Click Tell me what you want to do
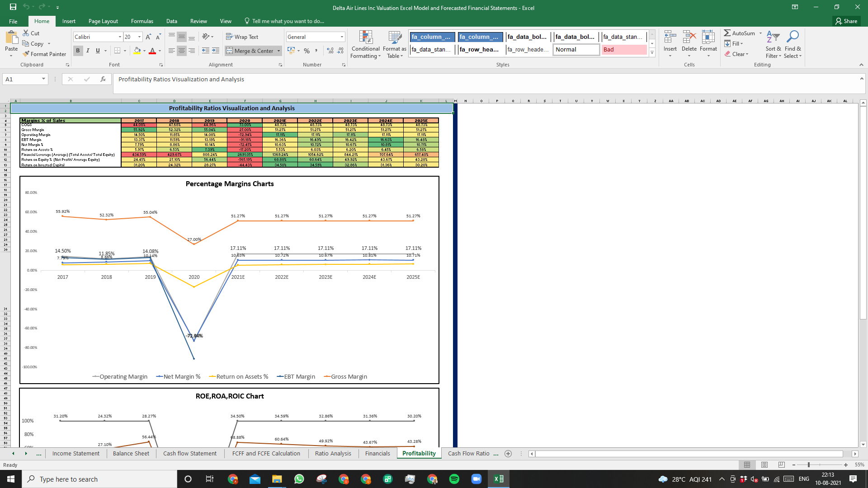 [284, 21]
